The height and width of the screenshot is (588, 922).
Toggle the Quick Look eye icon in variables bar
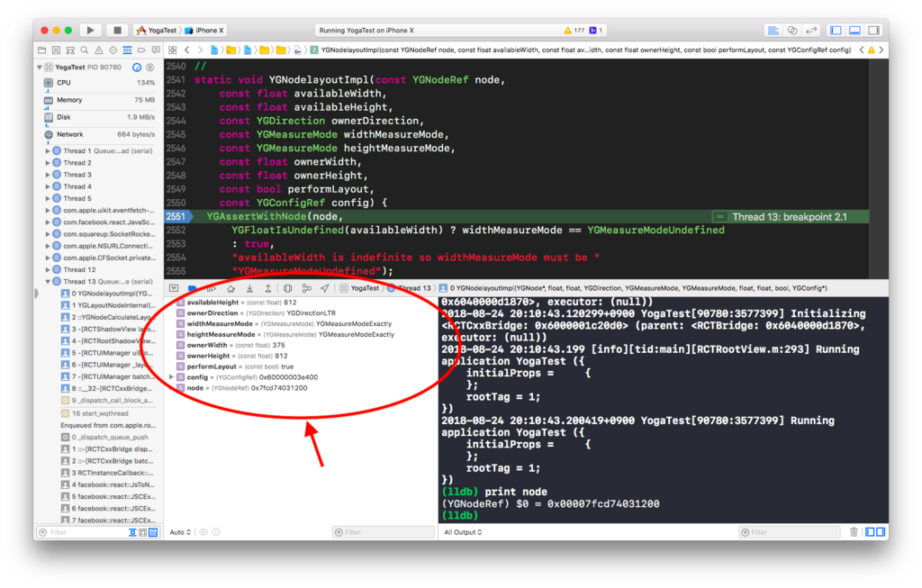coord(203,532)
